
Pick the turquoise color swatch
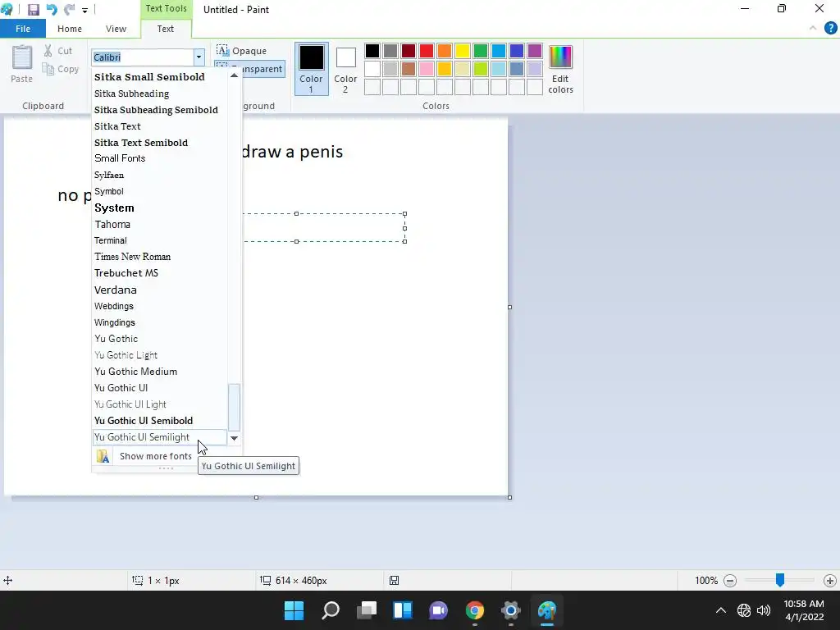click(x=499, y=51)
